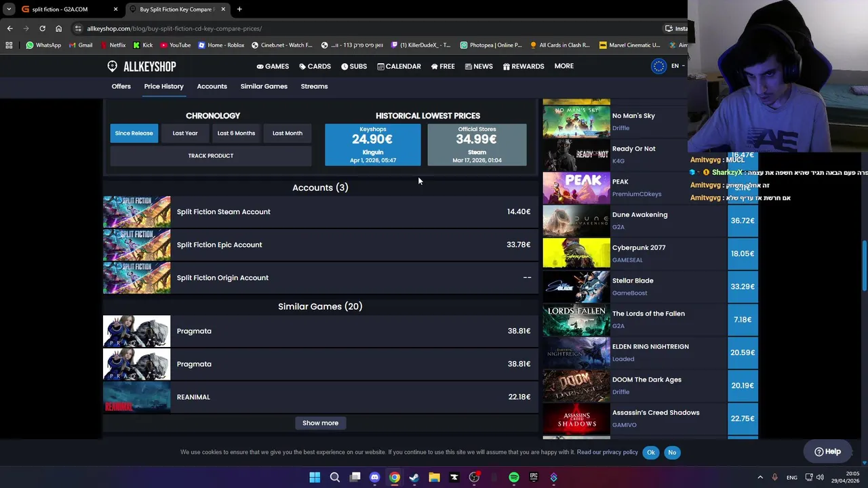The width and height of the screenshot is (868, 488).
Task: Open Discord from the taskbar
Action: coord(374,477)
